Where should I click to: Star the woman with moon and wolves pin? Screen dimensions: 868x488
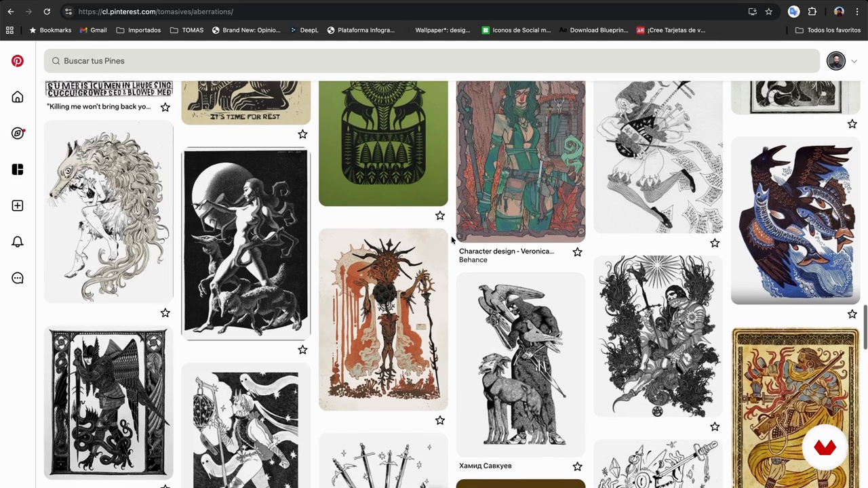302,350
